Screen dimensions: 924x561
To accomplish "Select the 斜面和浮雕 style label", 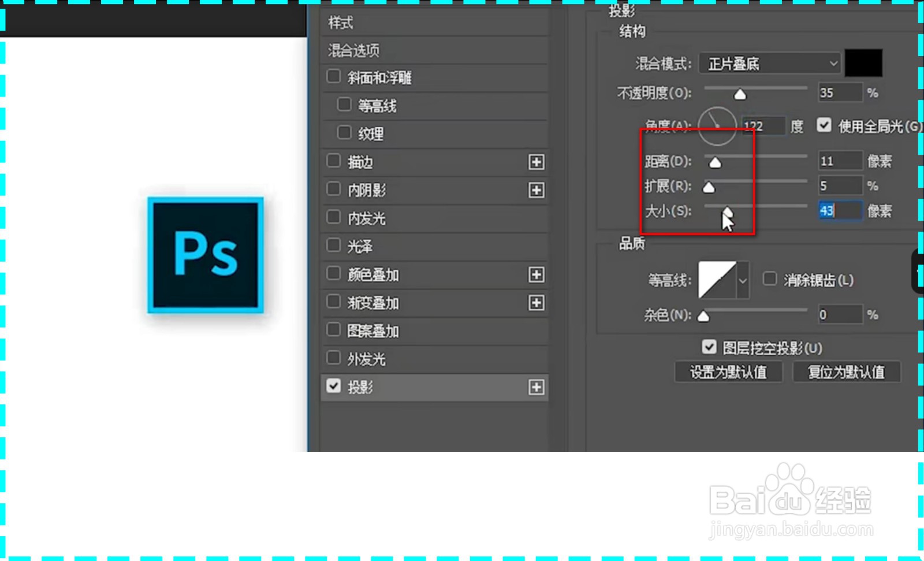I will [379, 77].
